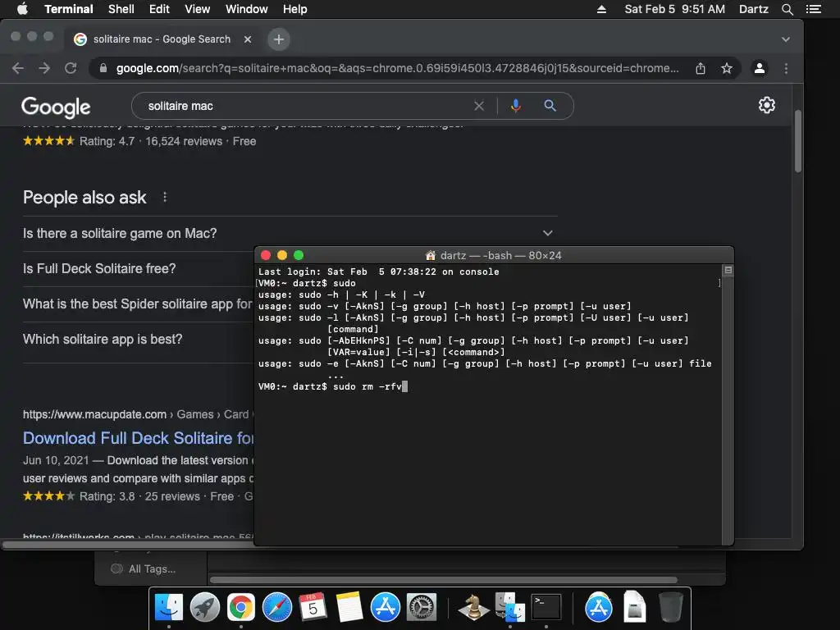Click the Rating 4.7 review line
Screen dimensions: 840x630
pyautogui.click(x=139, y=141)
